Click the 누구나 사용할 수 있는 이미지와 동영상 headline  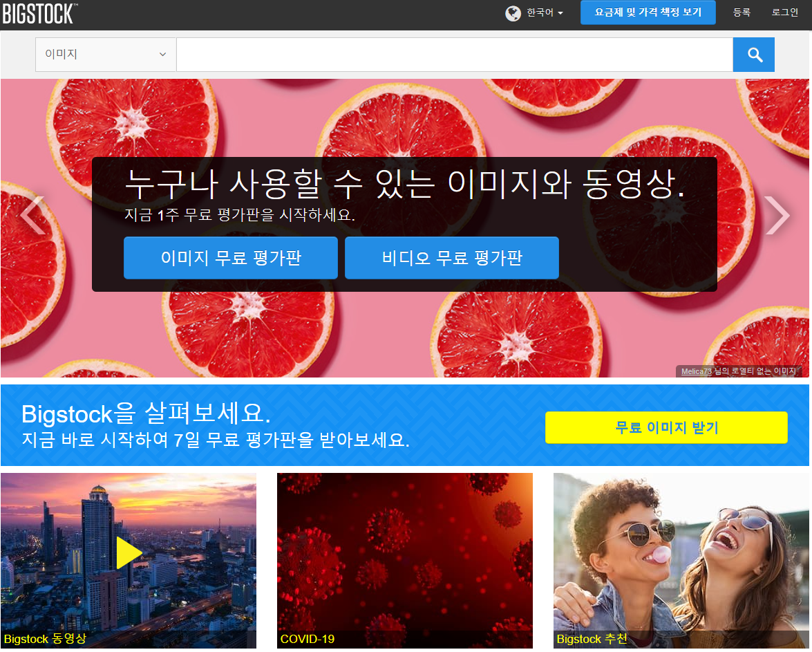tap(405, 184)
